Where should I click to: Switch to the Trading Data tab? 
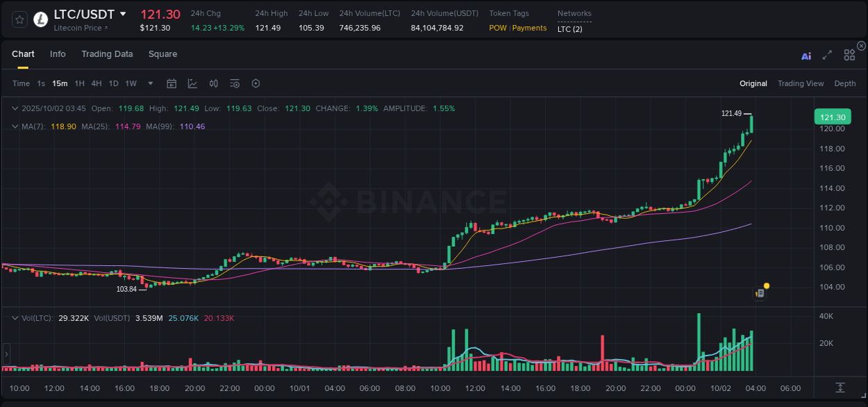pyautogui.click(x=107, y=54)
